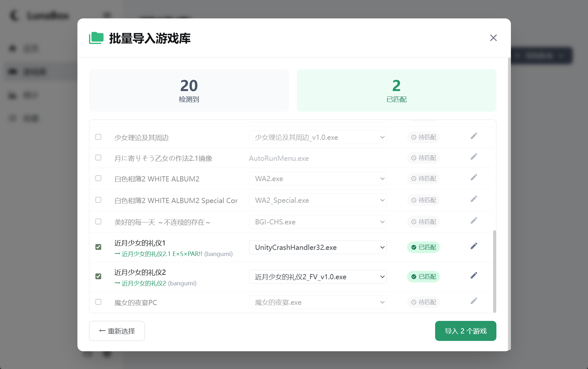Screen dimensions: 588x369
Task: Expand the WA2.exe executable dropdown
Action: click(317, 179)
